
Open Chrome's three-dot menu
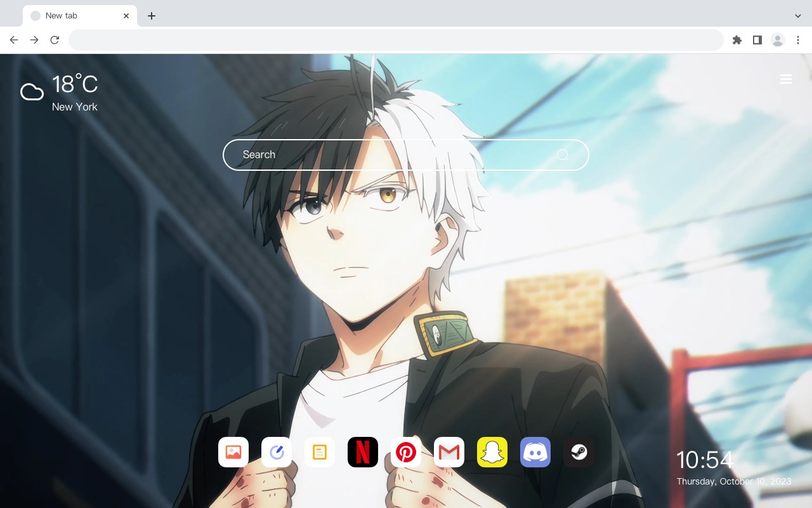click(798, 40)
